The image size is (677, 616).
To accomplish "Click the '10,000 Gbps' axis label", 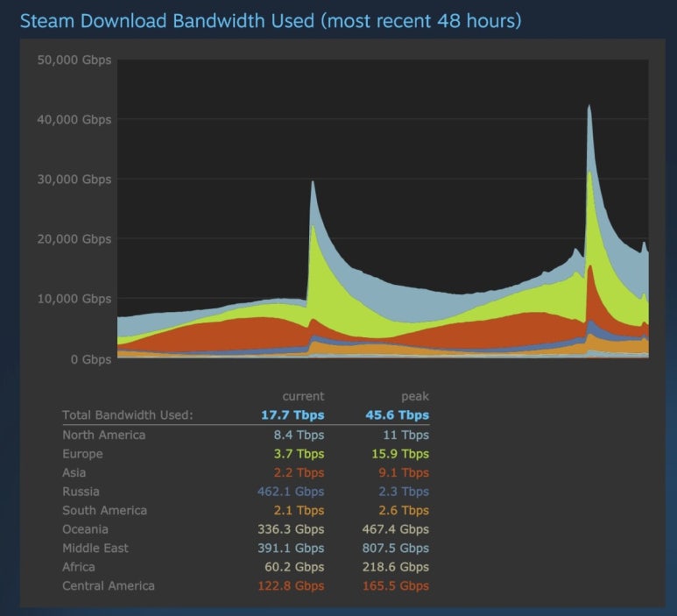I will tap(74, 299).
